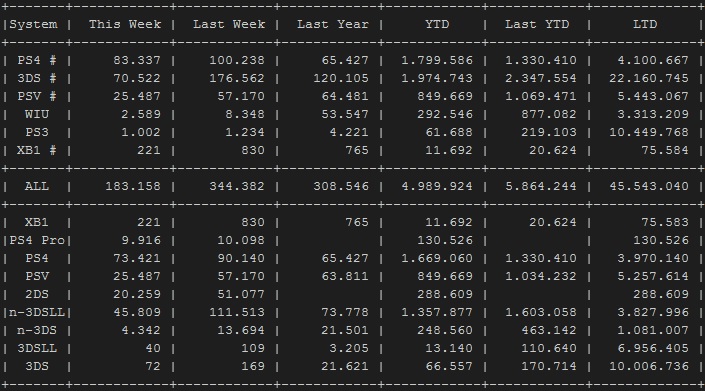705x391 pixels.
Task: Click WIU This Week value 2.589
Action: coord(141,114)
